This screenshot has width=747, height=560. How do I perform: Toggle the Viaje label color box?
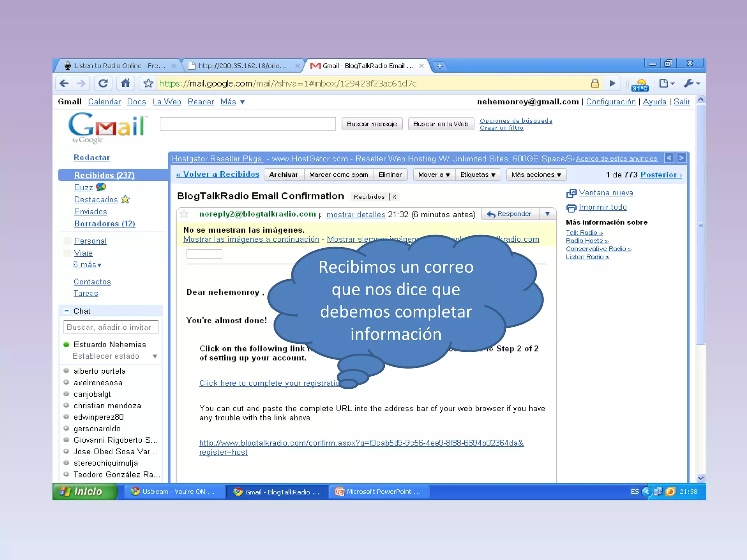click(x=67, y=253)
